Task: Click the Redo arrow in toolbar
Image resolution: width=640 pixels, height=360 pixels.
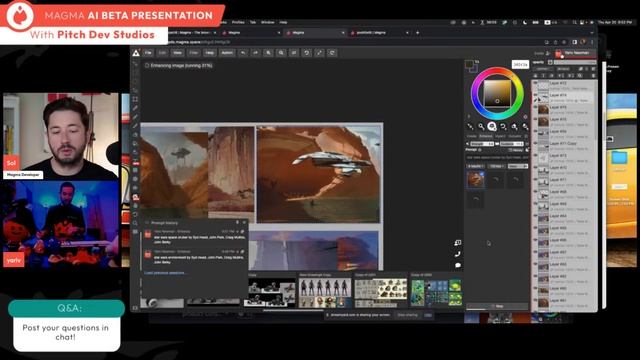Action: (256, 53)
